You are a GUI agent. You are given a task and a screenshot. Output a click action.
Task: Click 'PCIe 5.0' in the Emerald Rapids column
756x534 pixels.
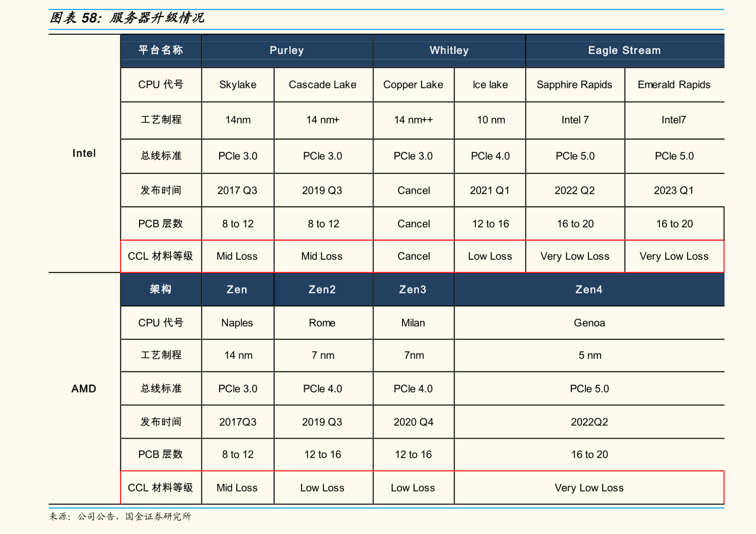(674, 156)
